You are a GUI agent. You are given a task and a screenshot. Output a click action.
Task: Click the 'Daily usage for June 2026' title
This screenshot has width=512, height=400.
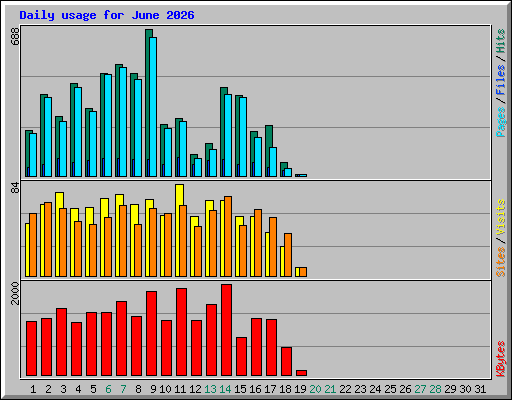point(107,15)
